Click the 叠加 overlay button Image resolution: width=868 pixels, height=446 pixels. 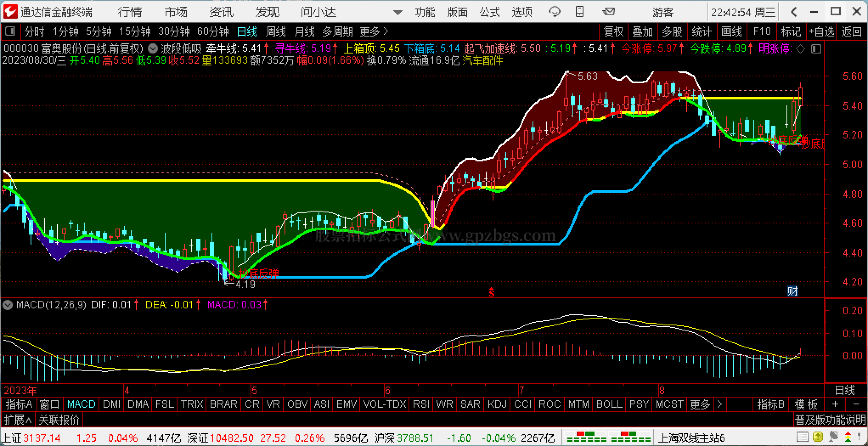[643, 31]
